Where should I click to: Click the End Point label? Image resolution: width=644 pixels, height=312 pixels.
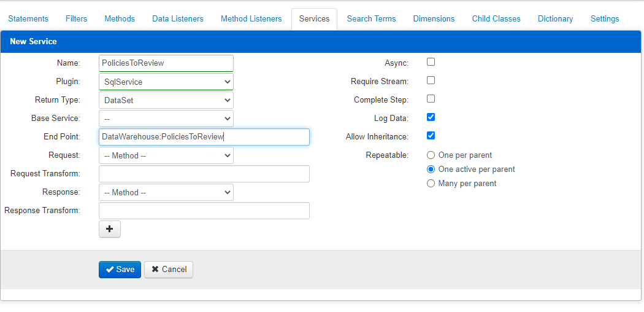[62, 137]
